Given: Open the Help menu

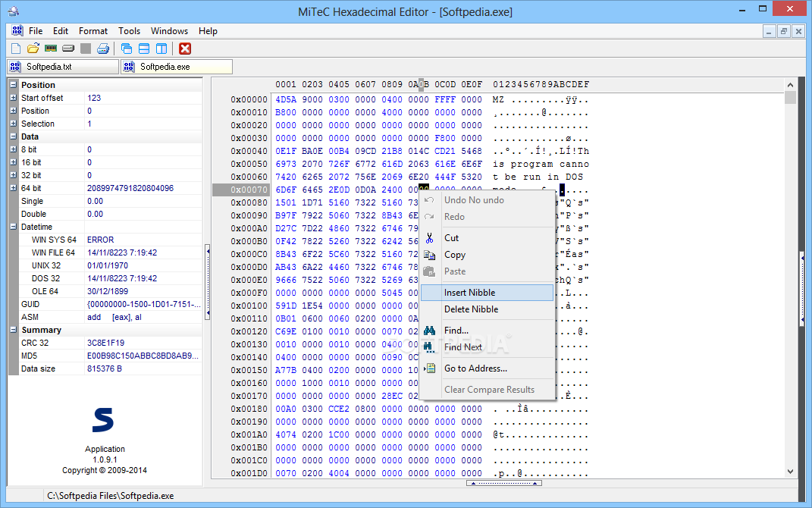Looking at the screenshot, I should pos(208,31).
